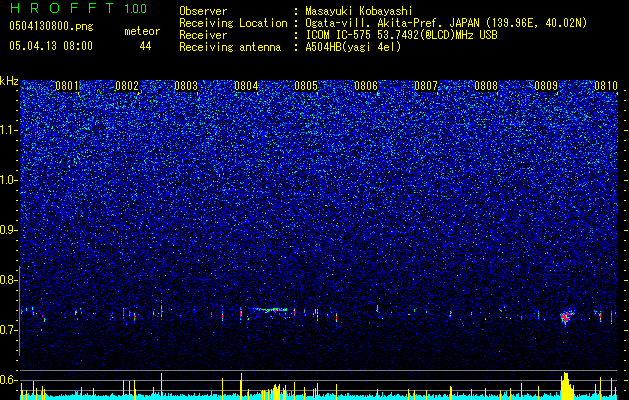Viewport: 629px width, 400px height.
Task: Click the 0801 time marker
Action: click(x=67, y=86)
